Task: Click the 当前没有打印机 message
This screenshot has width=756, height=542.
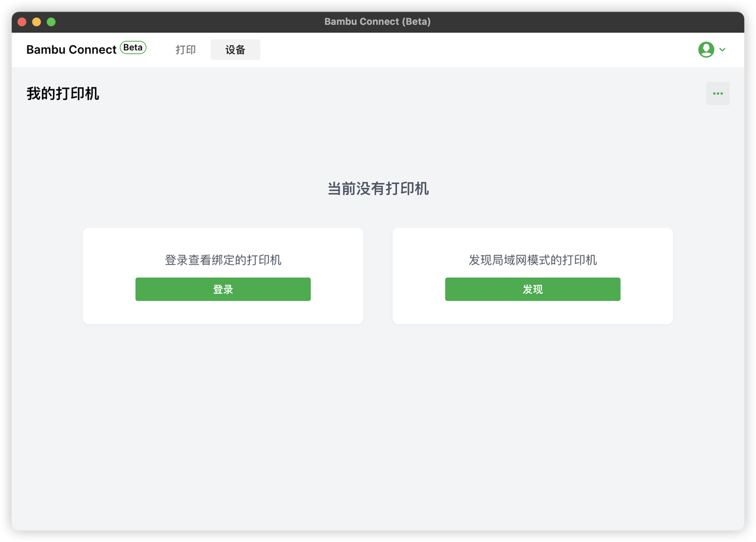Action: [x=378, y=189]
